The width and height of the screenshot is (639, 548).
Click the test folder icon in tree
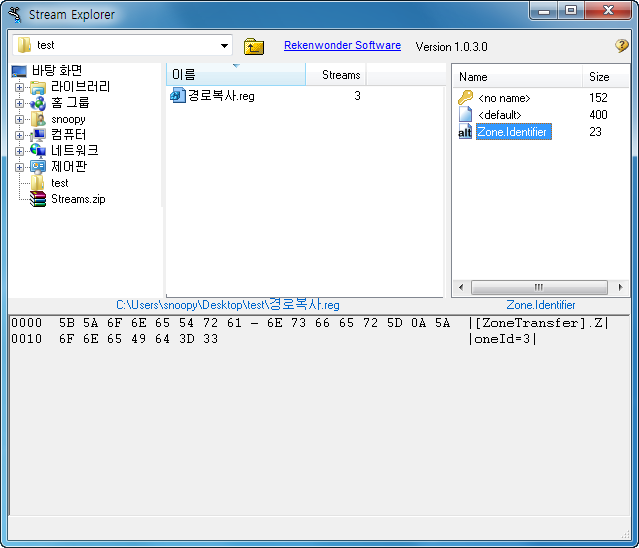(x=37, y=183)
